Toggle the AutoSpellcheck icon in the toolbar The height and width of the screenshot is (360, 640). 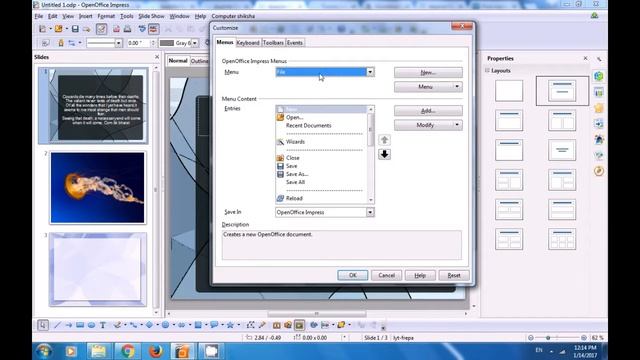[x=153, y=29]
